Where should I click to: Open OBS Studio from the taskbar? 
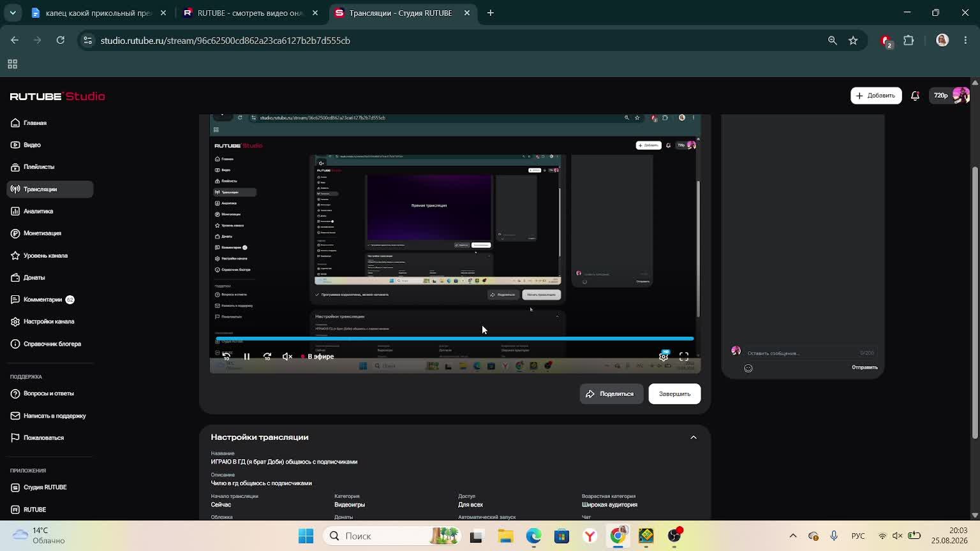[674, 536]
